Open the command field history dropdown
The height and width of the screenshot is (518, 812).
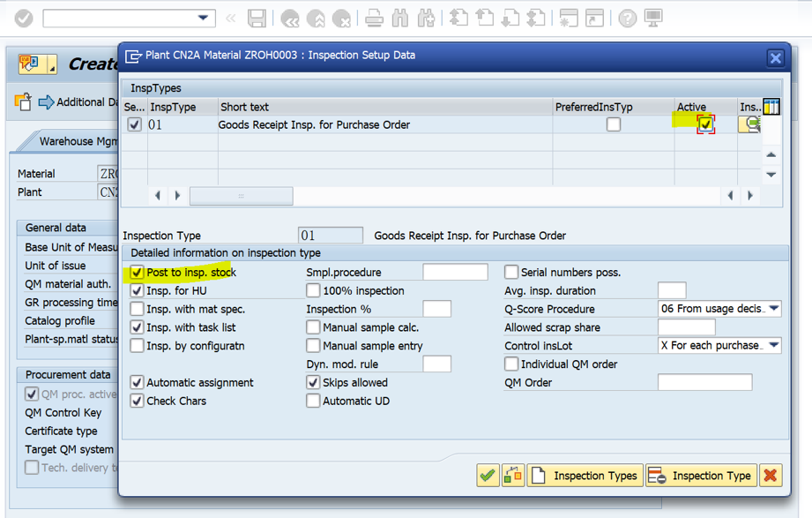pos(205,18)
